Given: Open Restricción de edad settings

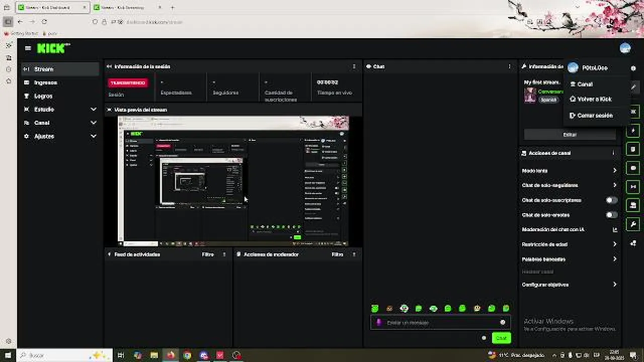Looking at the screenshot, I should [570, 244].
